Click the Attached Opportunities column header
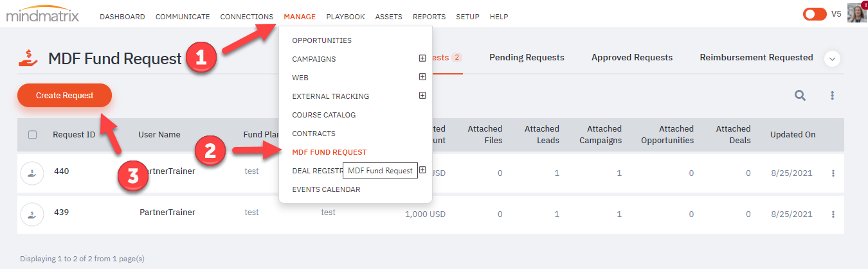 tap(667, 135)
